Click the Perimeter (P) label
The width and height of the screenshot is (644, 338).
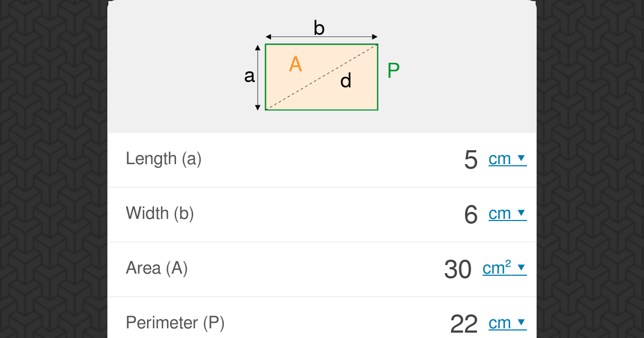175,323
